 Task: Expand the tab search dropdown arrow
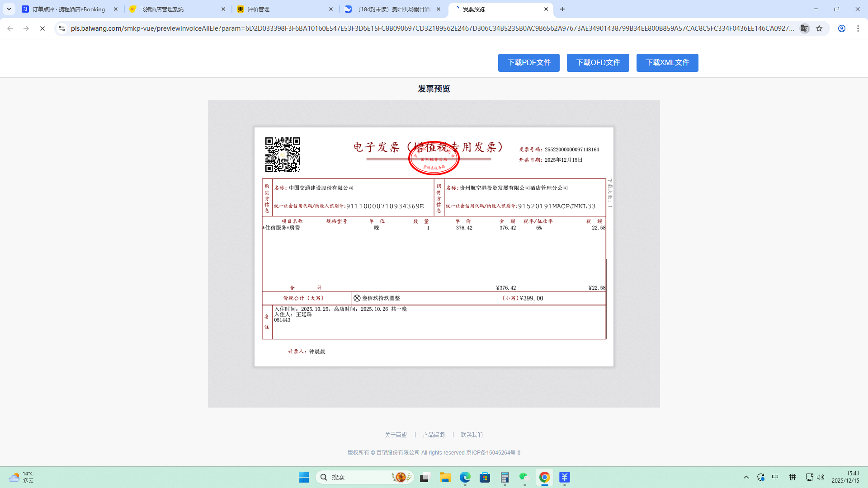[9, 9]
